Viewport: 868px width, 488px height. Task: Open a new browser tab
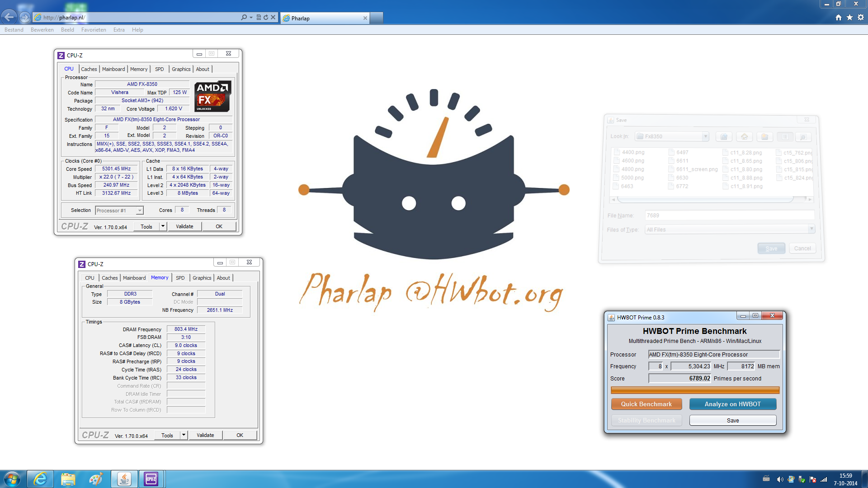[377, 18]
